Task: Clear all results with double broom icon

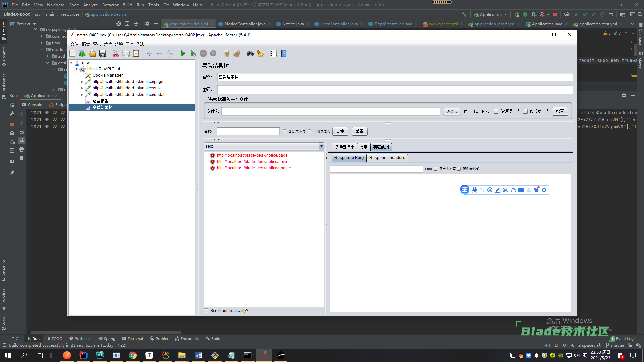Action: coord(237,53)
